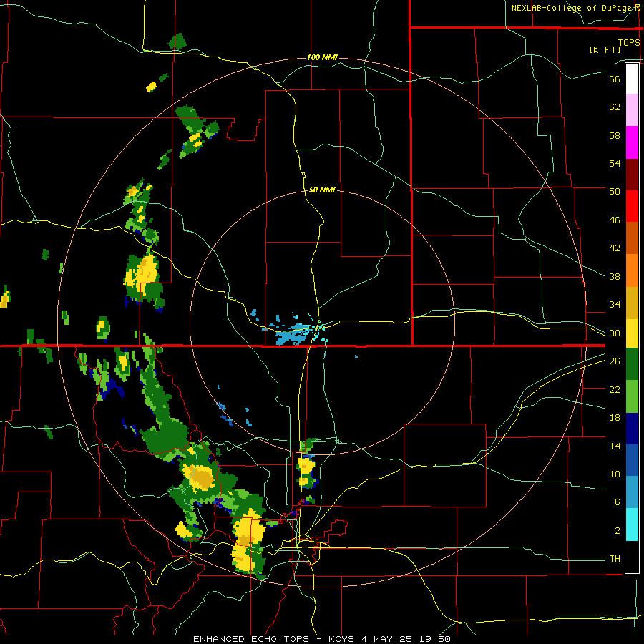Click the '34' legend value
This screenshot has height=644, width=644.
coord(615,304)
